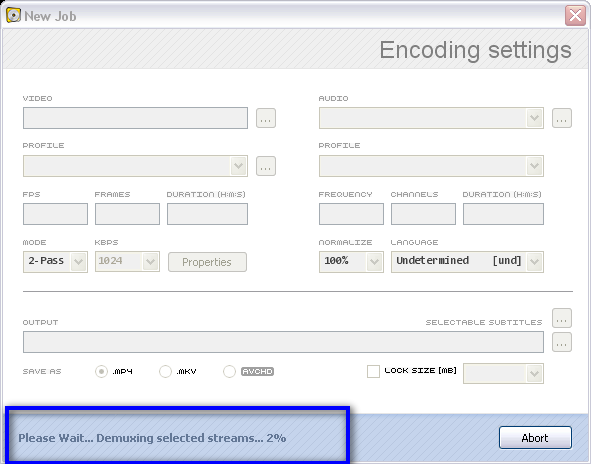
Task: Choose the AVCHD radio option
Action: tap(229, 372)
